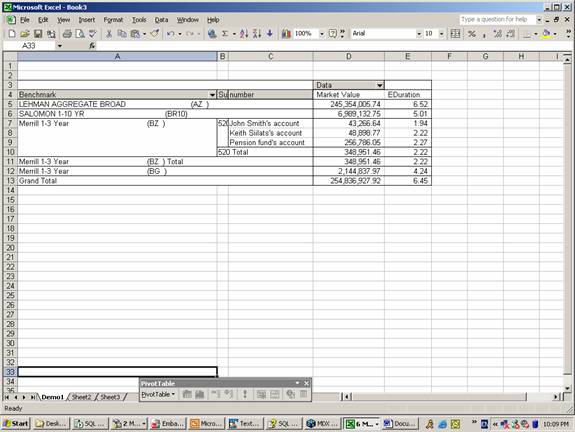
Task: Click the Print icon in toolbar
Action: point(67,34)
